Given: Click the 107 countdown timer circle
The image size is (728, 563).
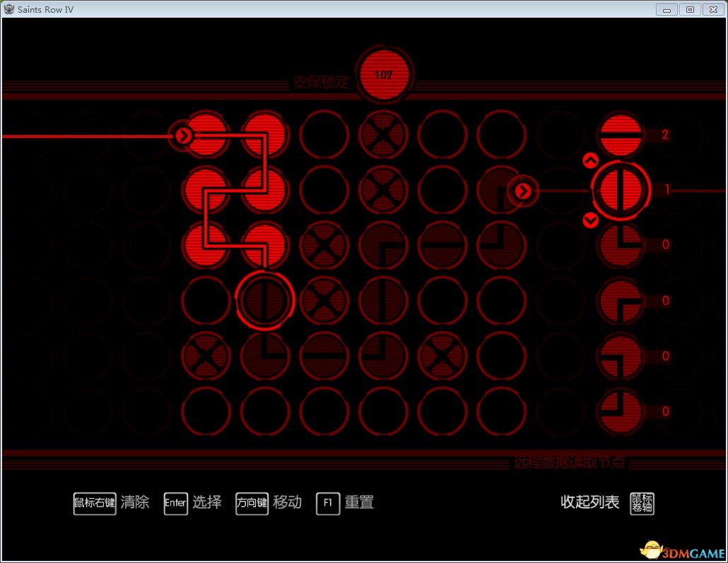Looking at the screenshot, I should (x=384, y=74).
